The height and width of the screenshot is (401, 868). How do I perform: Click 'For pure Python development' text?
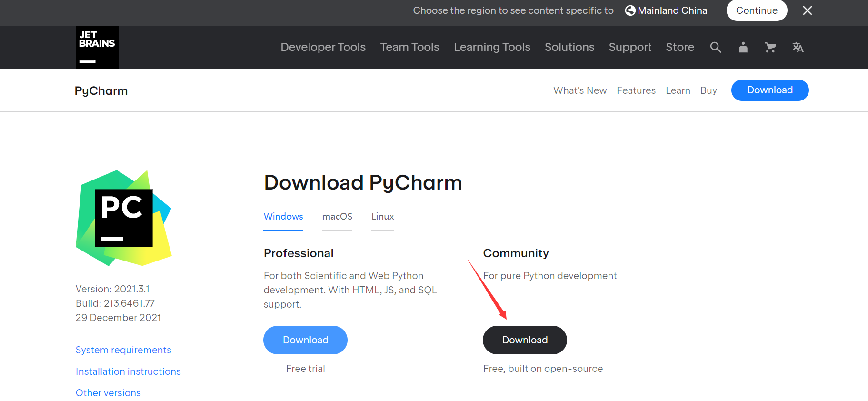(x=550, y=276)
